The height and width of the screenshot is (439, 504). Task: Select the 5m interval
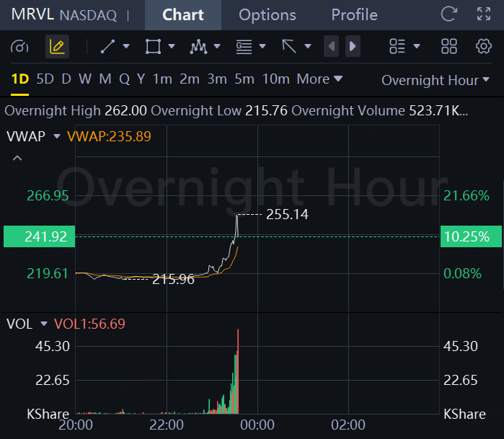tap(244, 79)
